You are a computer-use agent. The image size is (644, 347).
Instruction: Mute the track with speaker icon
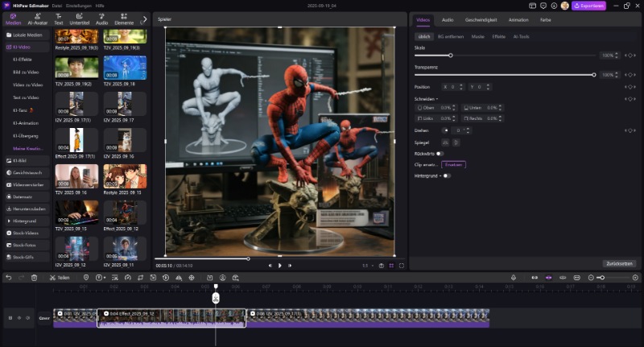pos(28,318)
